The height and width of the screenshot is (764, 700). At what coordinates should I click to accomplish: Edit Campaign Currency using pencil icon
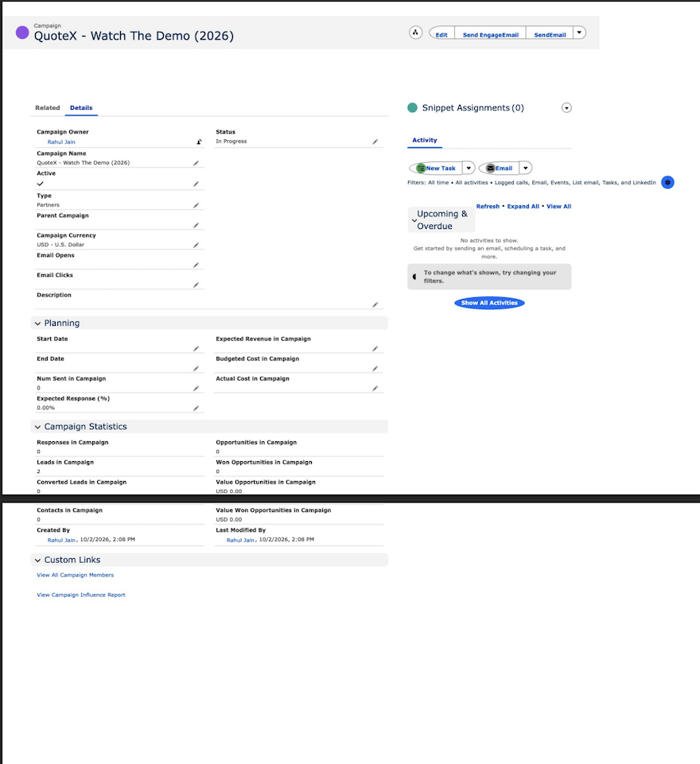(x=196, y=245)
